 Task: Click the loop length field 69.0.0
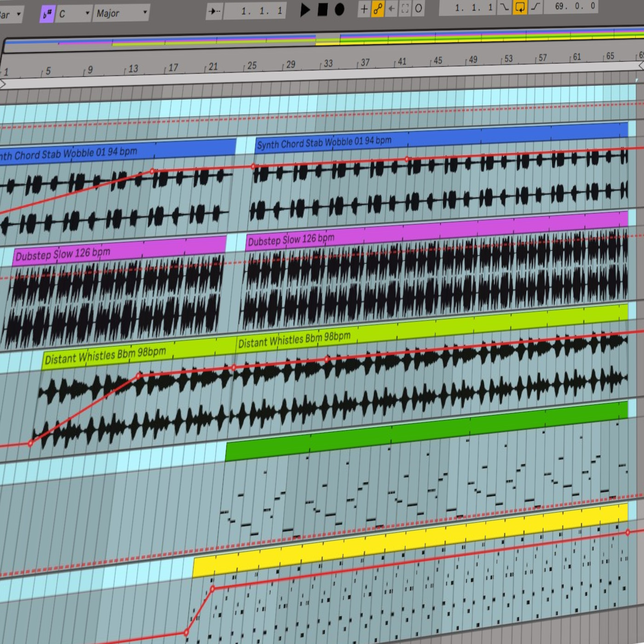point(570,6)
